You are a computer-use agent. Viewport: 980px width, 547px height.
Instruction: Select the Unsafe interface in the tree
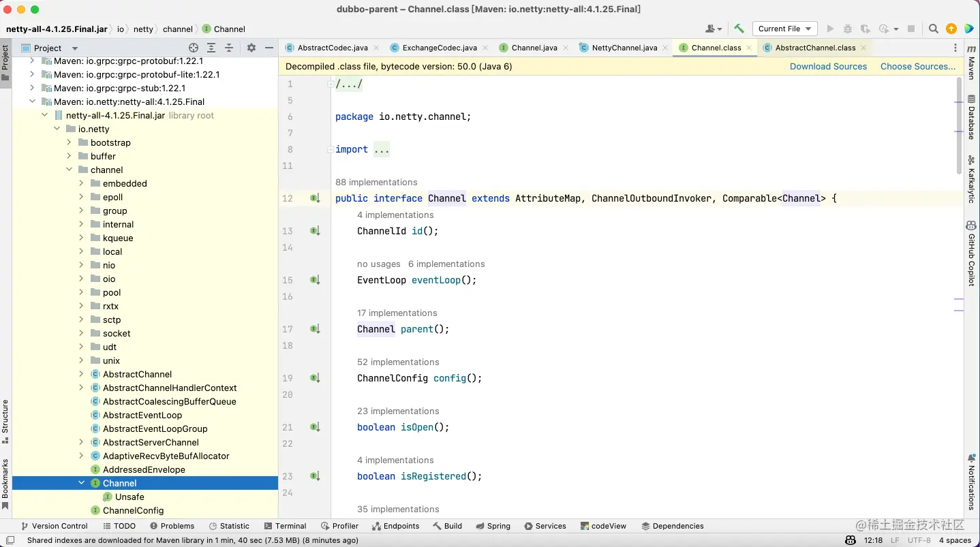129,497
